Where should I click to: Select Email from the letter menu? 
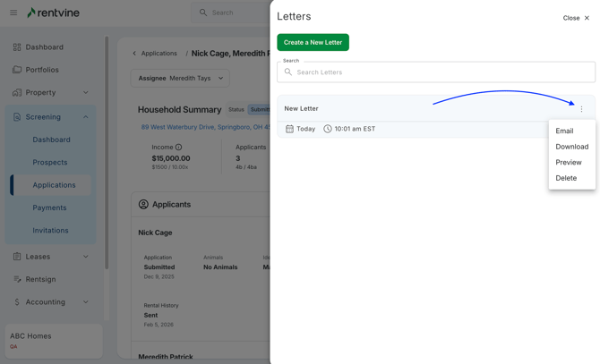[x=564, y=131]
